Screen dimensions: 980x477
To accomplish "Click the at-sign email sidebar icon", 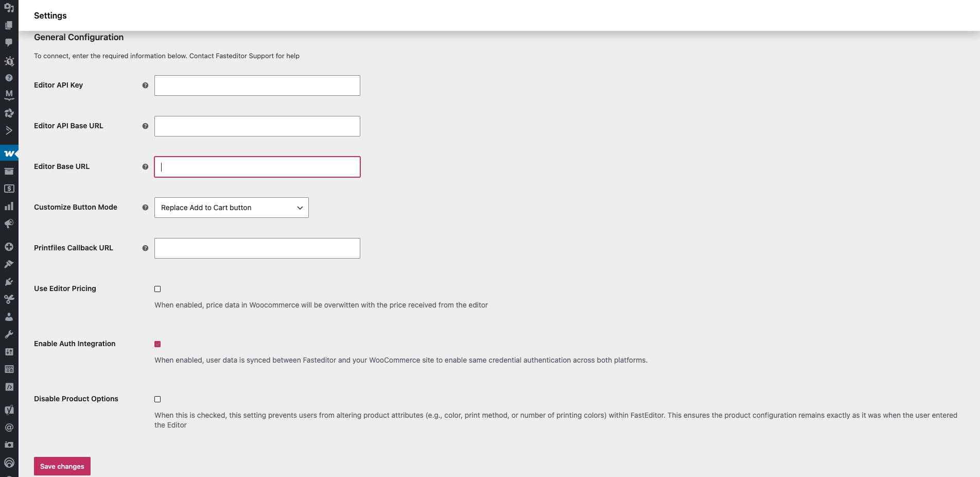I will point(9,428).
